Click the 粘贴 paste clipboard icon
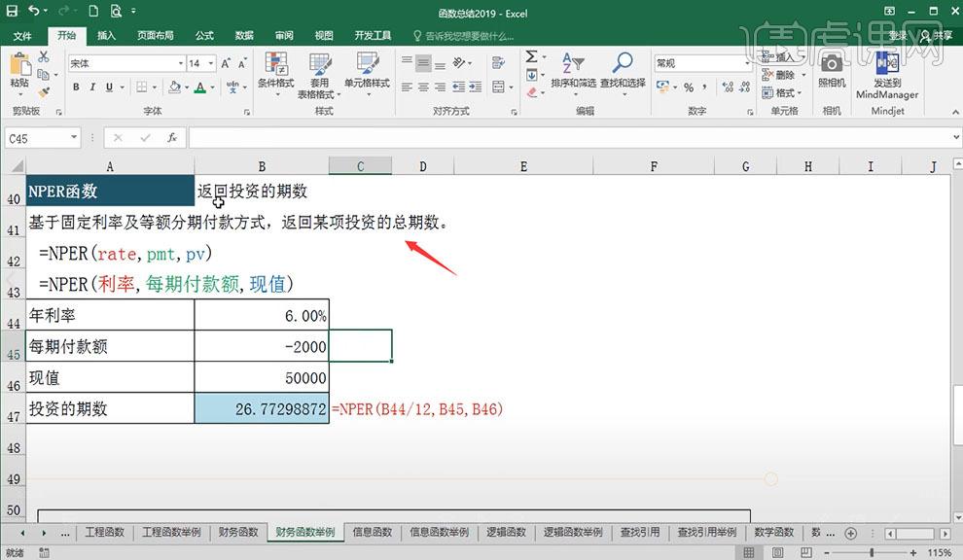963x560 pixels. point(19,64)
